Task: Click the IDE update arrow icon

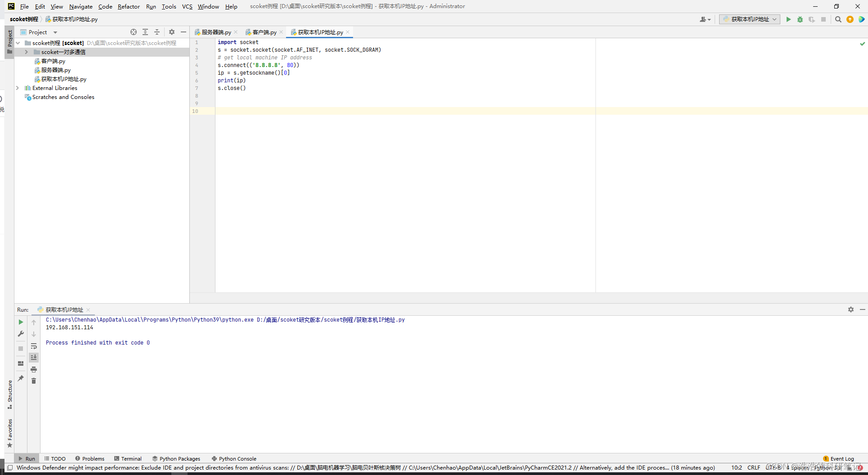Action: pos(850,19)
